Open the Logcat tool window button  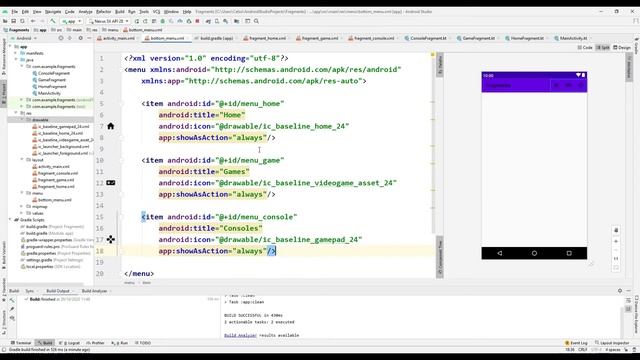(70, 343)
